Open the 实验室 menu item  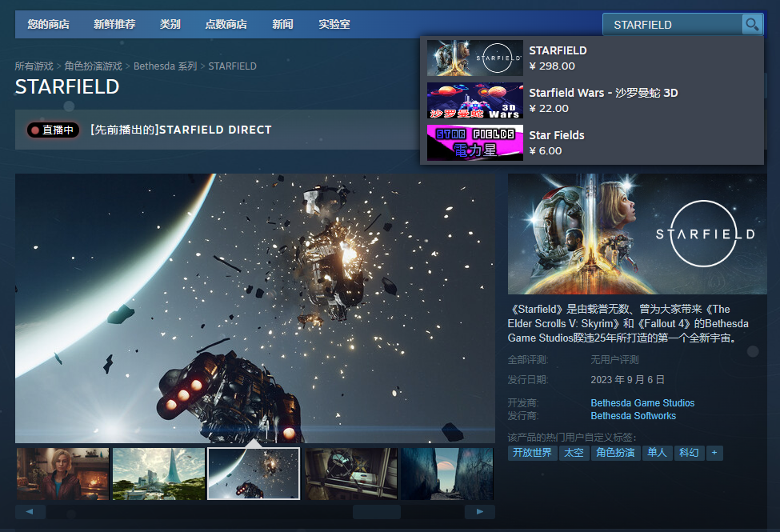coord(334,24)
